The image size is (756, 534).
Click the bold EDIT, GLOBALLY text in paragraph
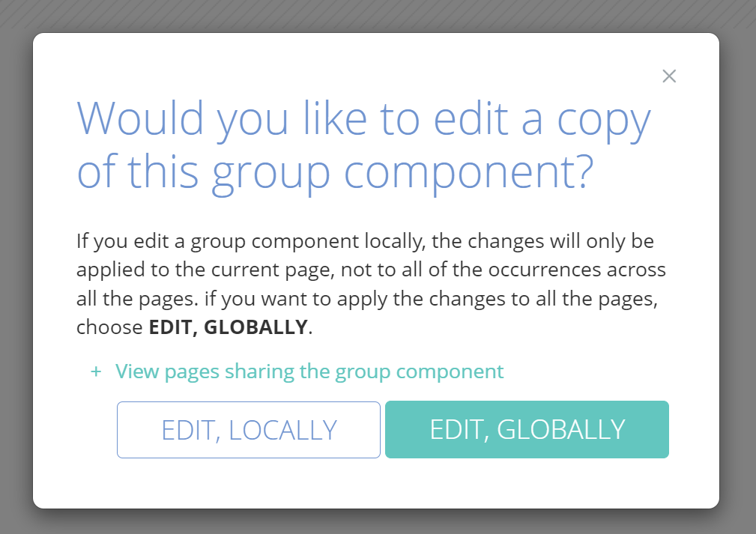click(x=228, y=327)
